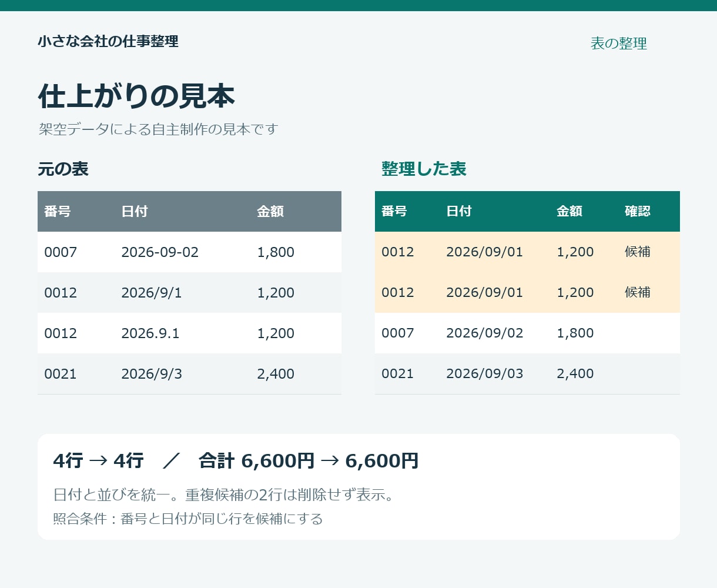
Task: Click 番号 header in 整理した表
Action: coord(394,211)
